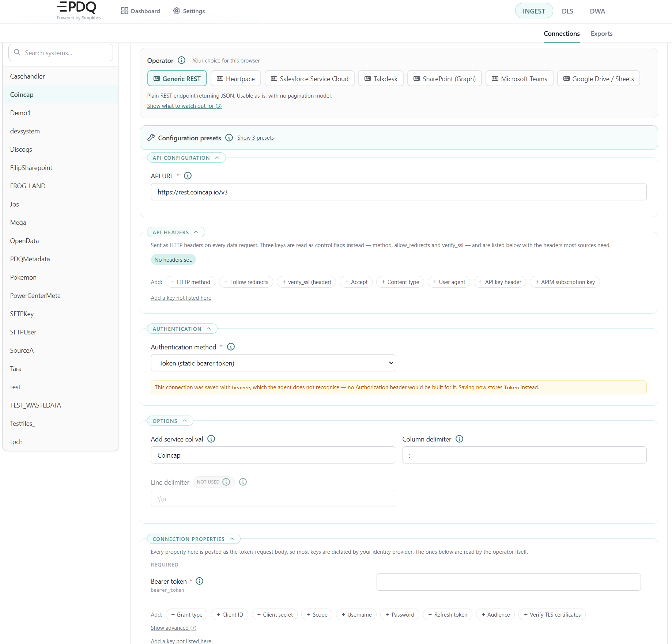Click the info icon to the right of the NOT USED badge
This screenshot has height=644, width=672.
click(x=243, y=482)
